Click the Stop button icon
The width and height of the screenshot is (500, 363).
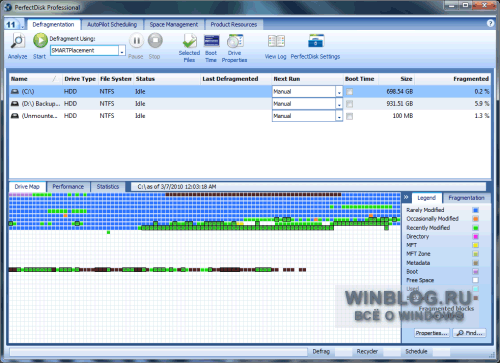155,41
